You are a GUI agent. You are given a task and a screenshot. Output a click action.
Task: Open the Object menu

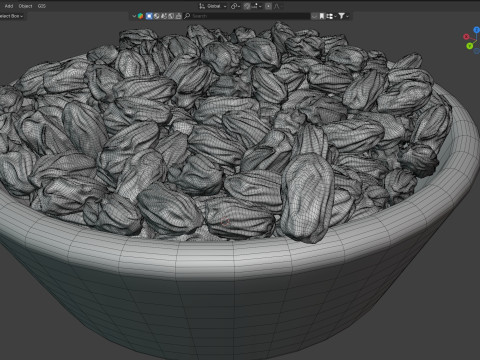[x=25, y=6]
